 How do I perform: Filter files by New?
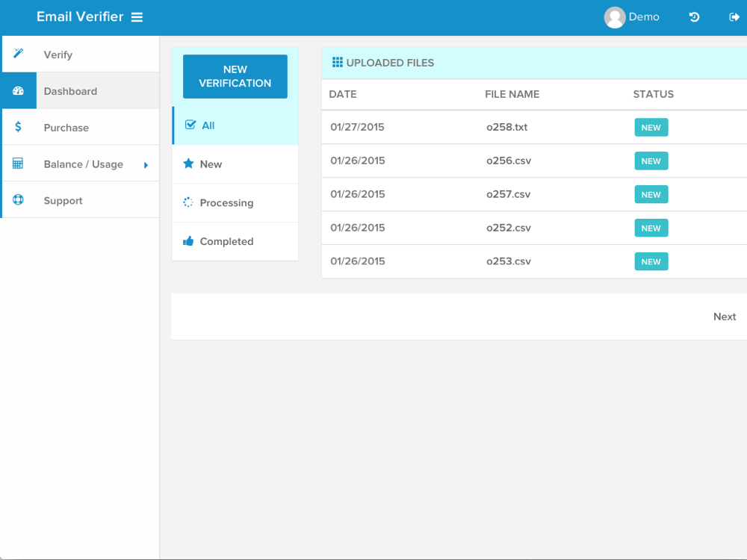(x=235, y=164)
